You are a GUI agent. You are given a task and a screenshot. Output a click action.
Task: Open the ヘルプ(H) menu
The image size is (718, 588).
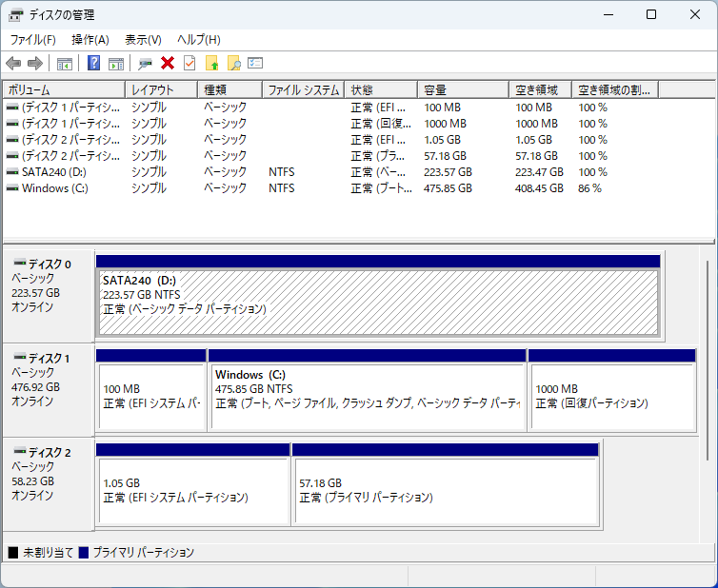[x=199, y=40]
